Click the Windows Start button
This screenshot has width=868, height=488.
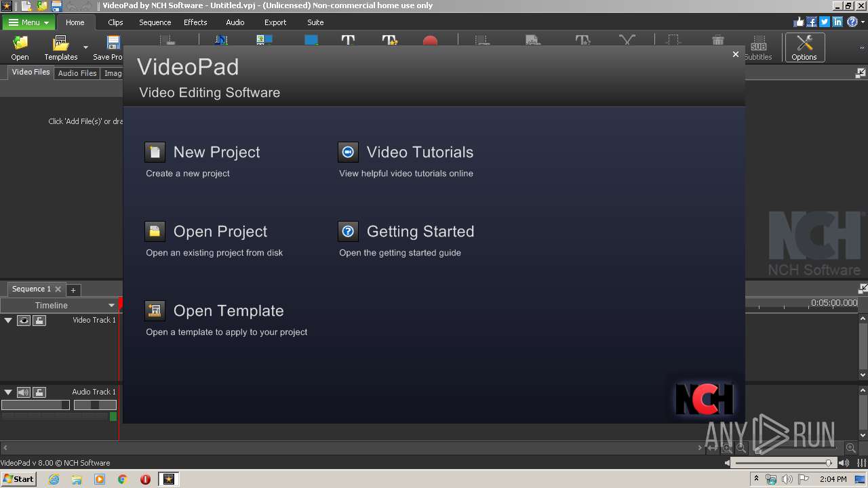tap(18, 479)
